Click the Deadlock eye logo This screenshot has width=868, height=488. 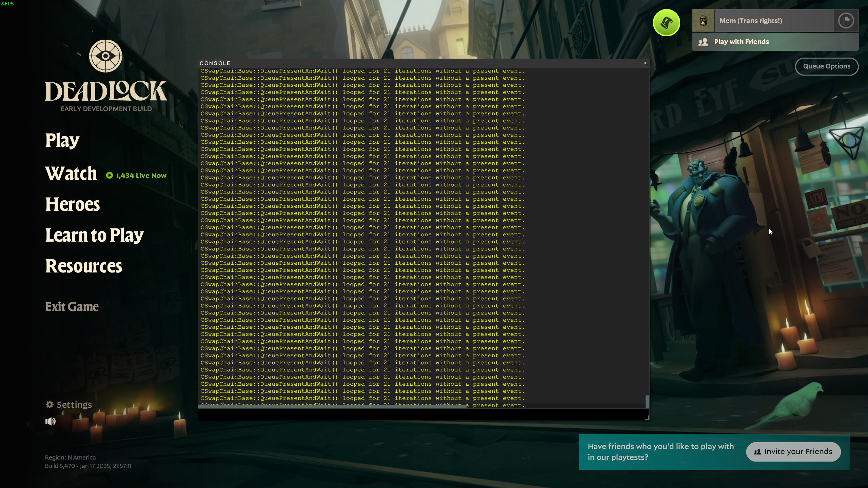tap(106, 56)
